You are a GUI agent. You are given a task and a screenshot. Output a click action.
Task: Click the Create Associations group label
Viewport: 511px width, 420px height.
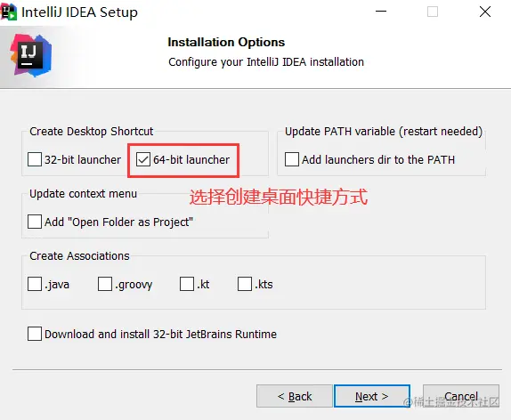[79, 255]
